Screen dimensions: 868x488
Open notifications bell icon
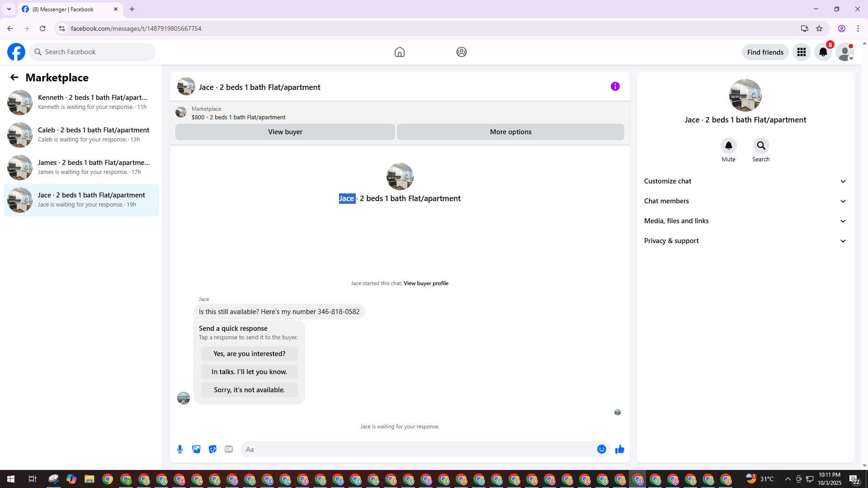pos(823,52)
